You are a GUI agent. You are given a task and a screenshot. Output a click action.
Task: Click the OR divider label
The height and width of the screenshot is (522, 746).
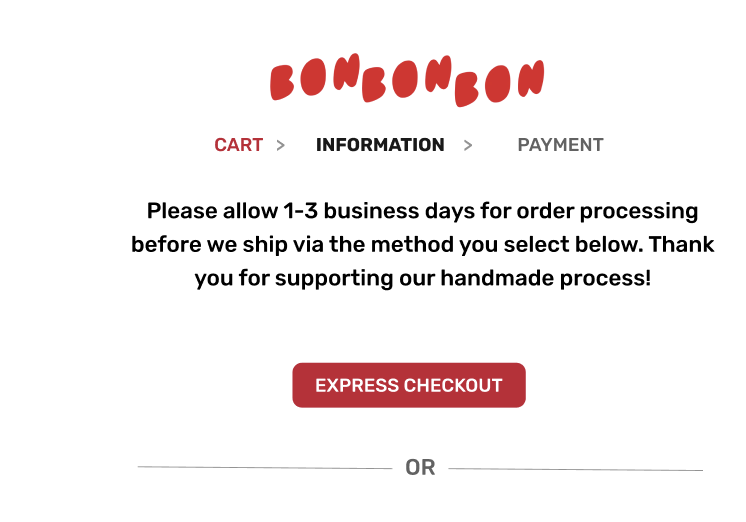pyautogui.click(x=420, y=468)
